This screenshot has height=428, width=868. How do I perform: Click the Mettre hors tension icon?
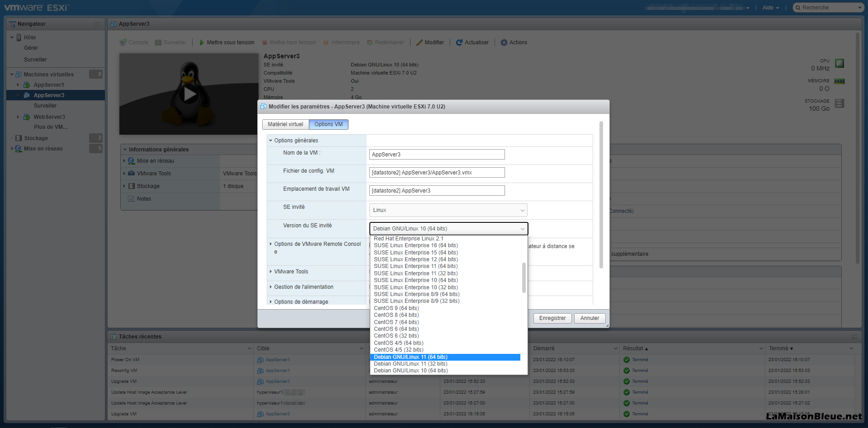click(265, 42)
